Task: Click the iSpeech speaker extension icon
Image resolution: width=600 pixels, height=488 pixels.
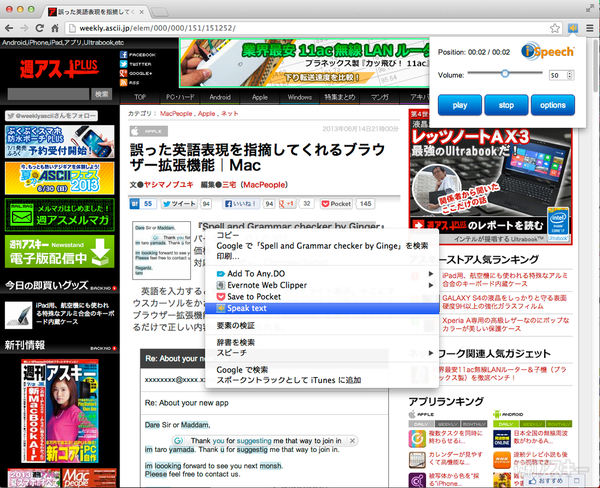Action: coord(573,28)
